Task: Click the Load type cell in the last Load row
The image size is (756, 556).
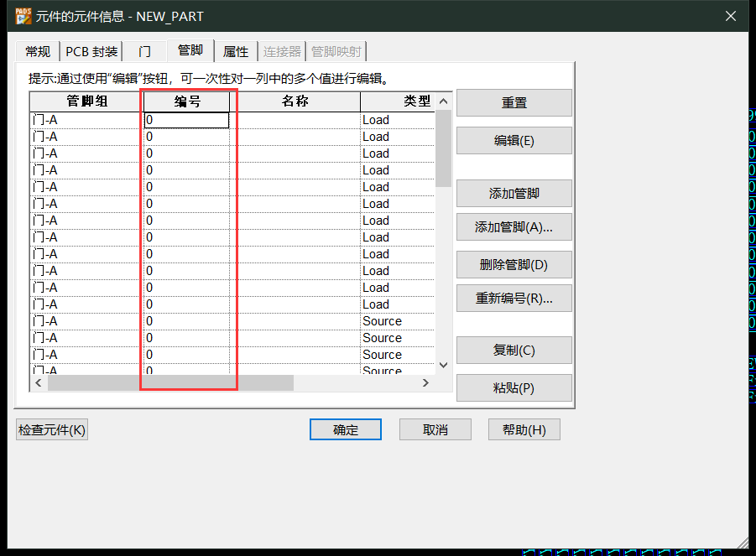Action: pos(398,304)
